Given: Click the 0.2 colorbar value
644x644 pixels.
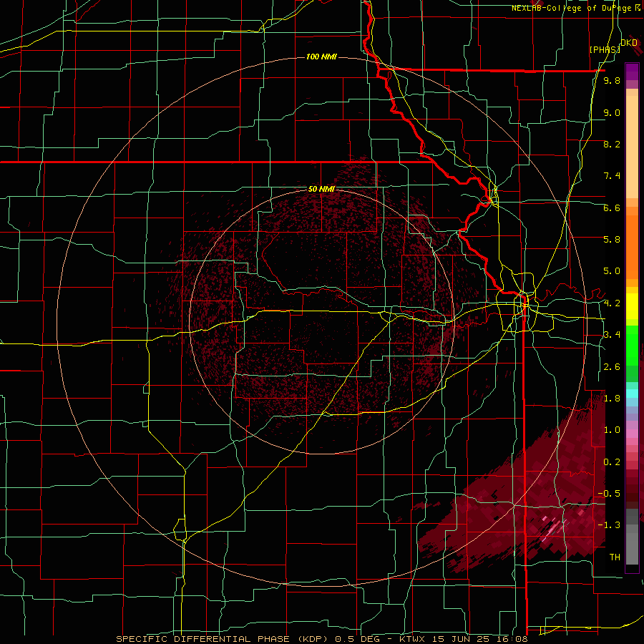Looking at the screenshot, I should tap(612, 462).
